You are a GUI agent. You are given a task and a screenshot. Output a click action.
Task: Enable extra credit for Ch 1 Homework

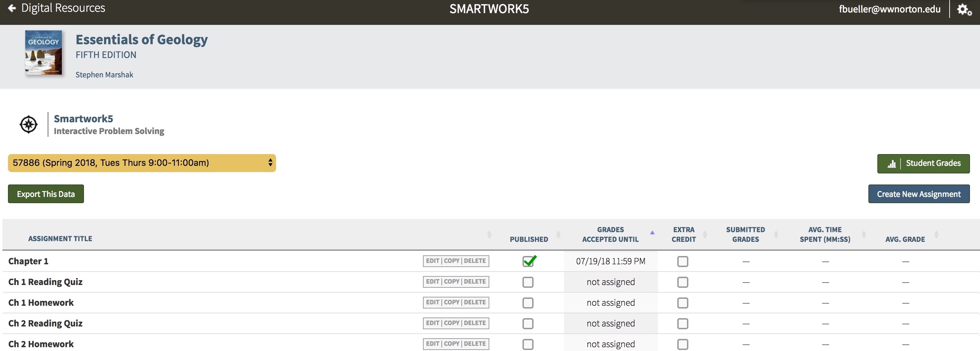tap(682, 303)
